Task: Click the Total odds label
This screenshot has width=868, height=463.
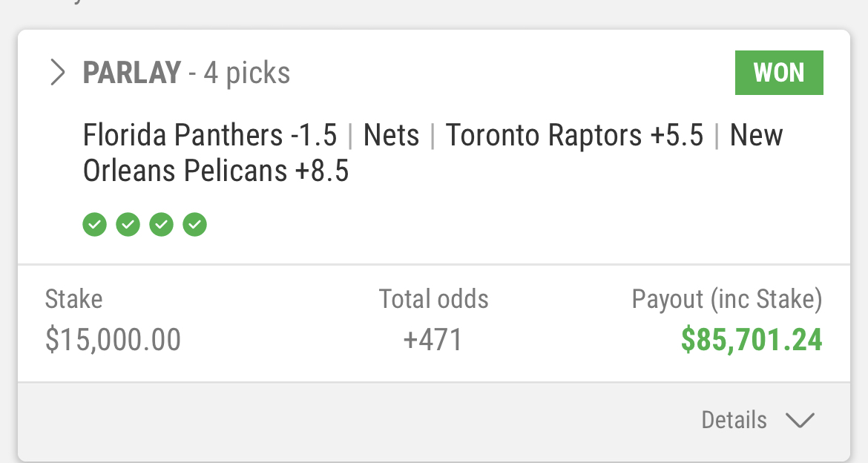Action: (x=434, y=299)
